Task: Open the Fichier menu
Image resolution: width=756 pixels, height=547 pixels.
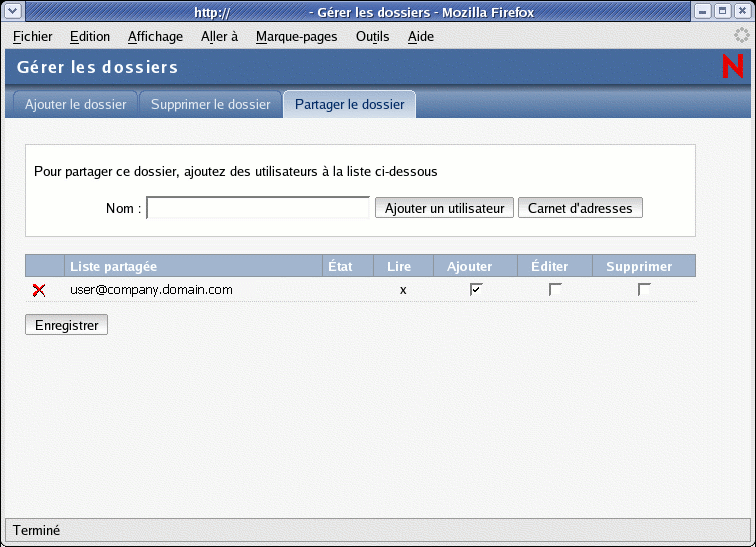Action: (x=33, y=37)
